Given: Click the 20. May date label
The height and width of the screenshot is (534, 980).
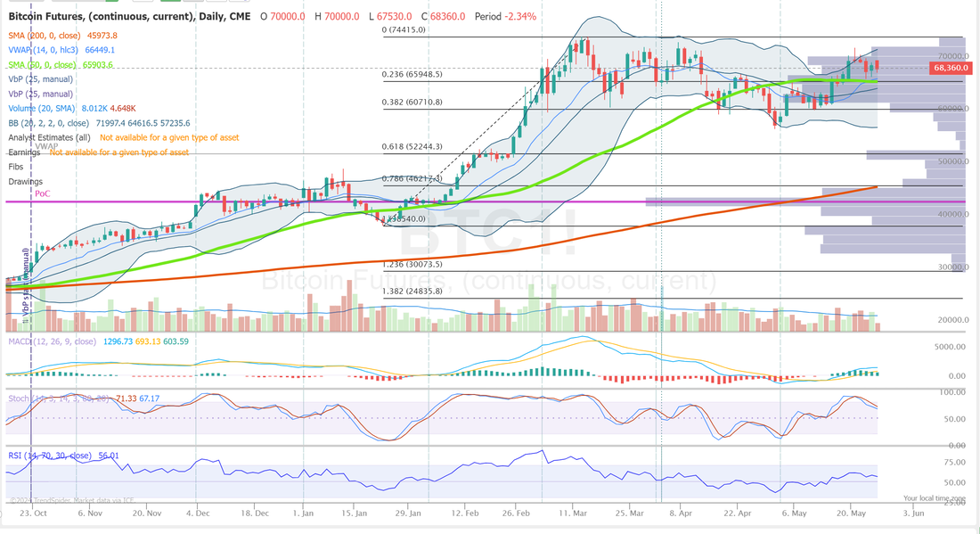Looking at the screenshot, I should tap(851, 513).
